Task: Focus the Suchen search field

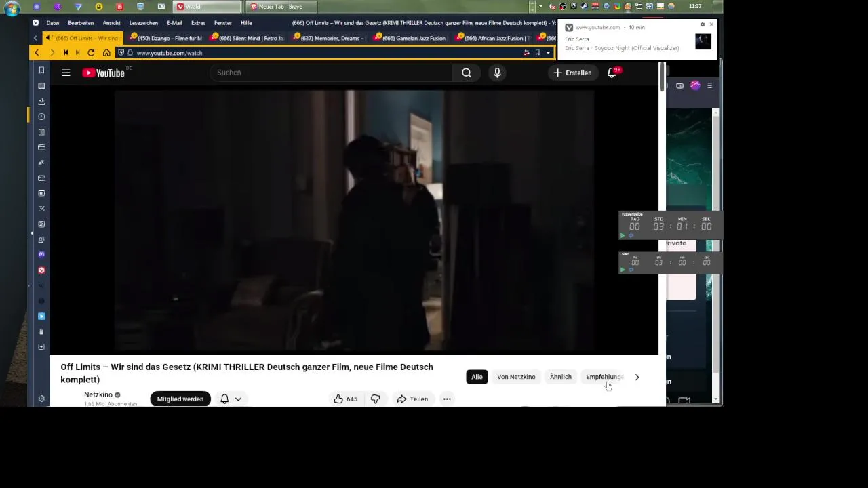Action: [332, 73]
